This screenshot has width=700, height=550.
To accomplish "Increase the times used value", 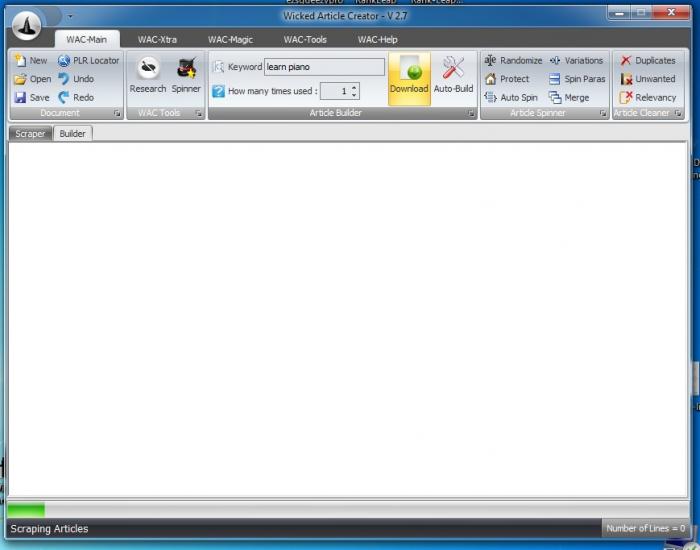I will 354,88.
